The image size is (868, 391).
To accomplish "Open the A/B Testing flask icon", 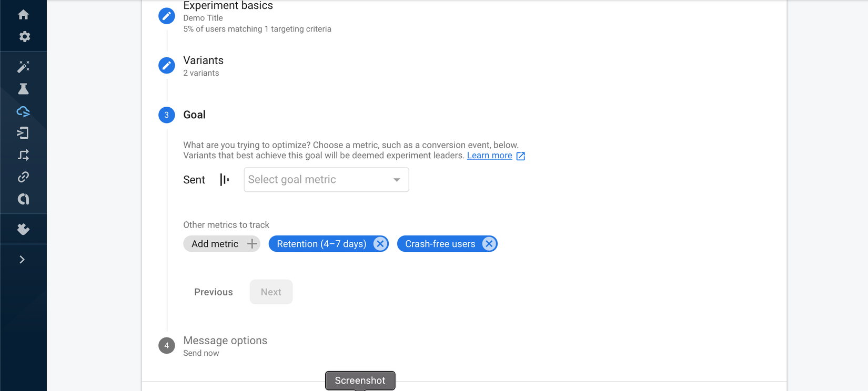I will 23,89.
